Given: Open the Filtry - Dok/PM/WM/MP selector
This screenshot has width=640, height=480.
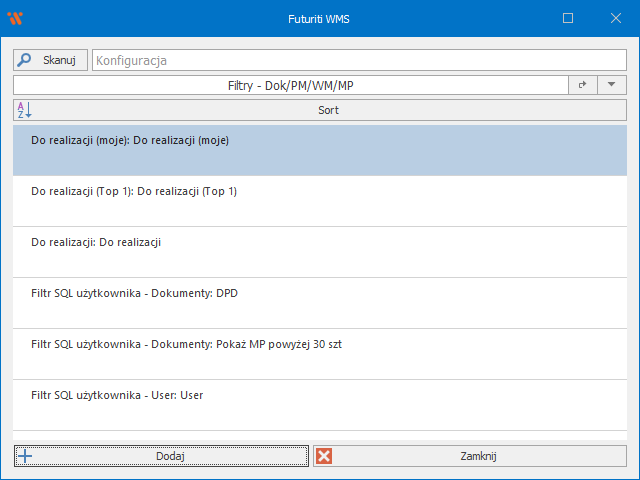Looking at the screenshot, I should tap(290, 86).
